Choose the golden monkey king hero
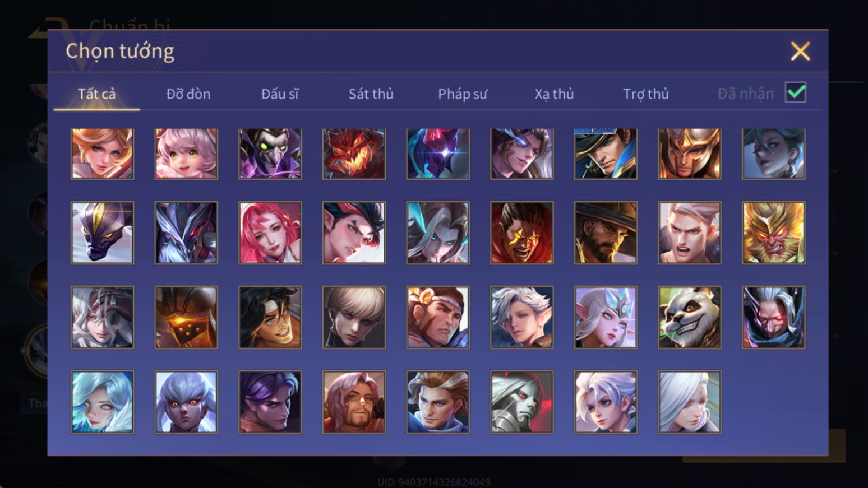Screen dimensions: 868x488 [x=774, y=233]
